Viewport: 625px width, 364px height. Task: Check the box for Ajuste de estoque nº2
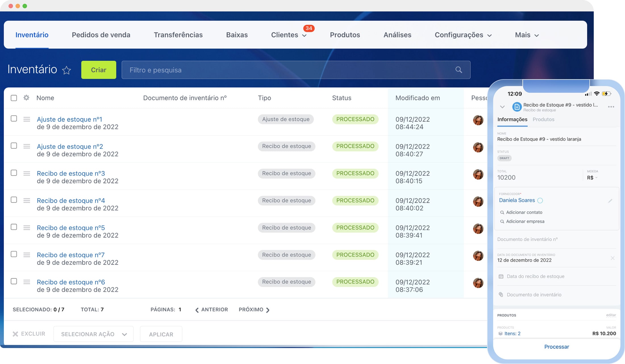point(14,146)
